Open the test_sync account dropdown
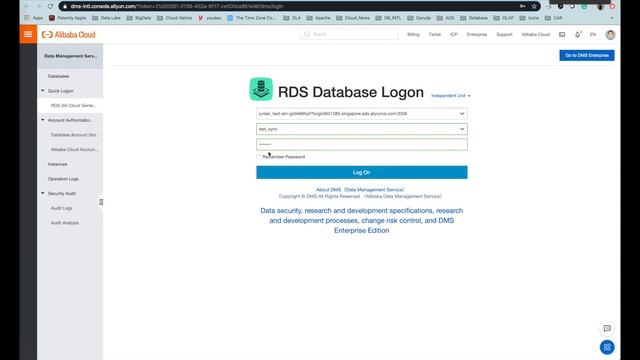Image resolution: width=640 pixels, height=360 pixels. [362, 129]
